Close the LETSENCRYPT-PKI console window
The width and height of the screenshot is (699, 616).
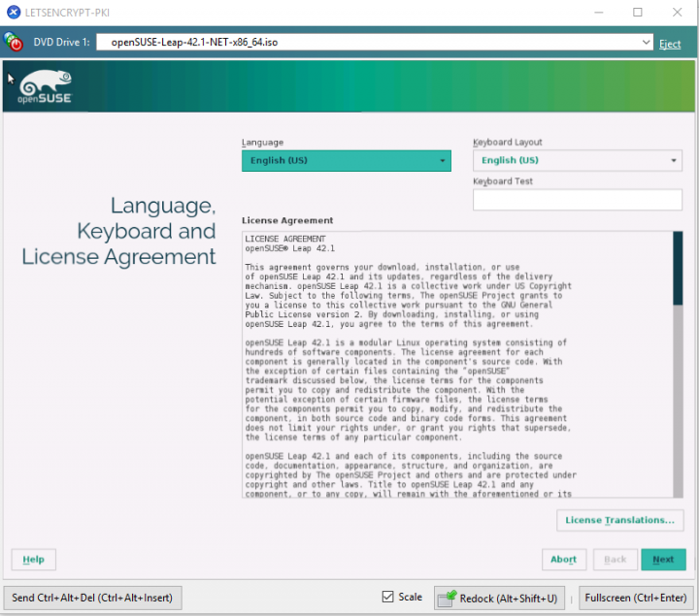click(x=679, y=13)
